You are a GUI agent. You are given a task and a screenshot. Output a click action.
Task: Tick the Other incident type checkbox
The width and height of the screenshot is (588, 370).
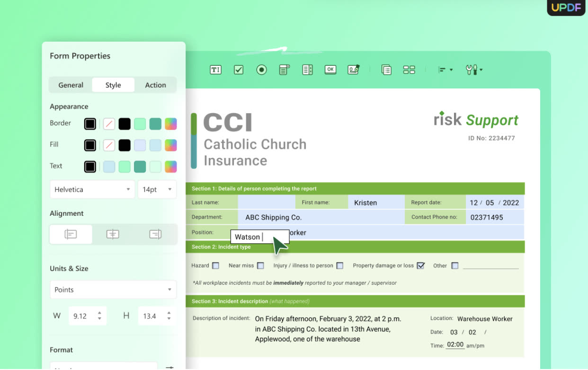pyautogui.click(x=455, y=265)
